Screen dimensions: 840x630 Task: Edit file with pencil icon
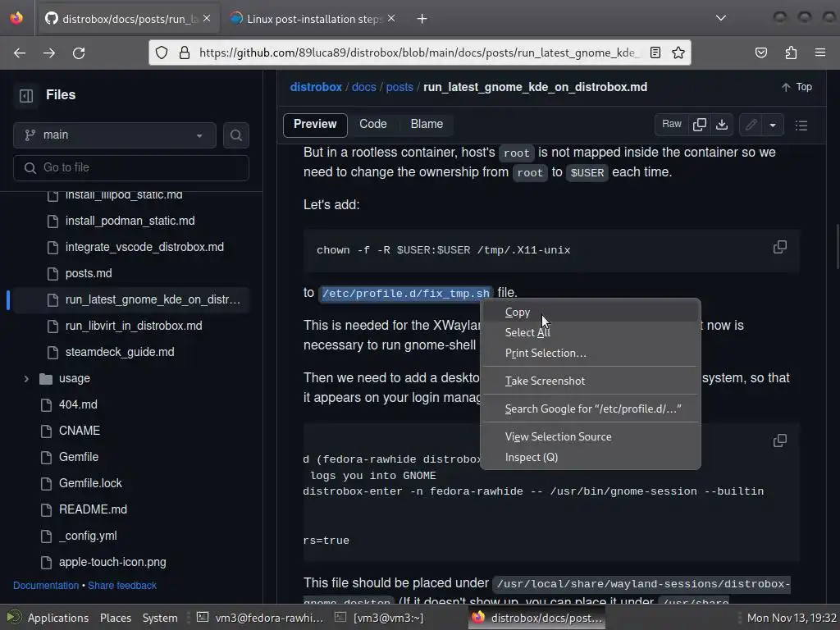click(751, 125)
